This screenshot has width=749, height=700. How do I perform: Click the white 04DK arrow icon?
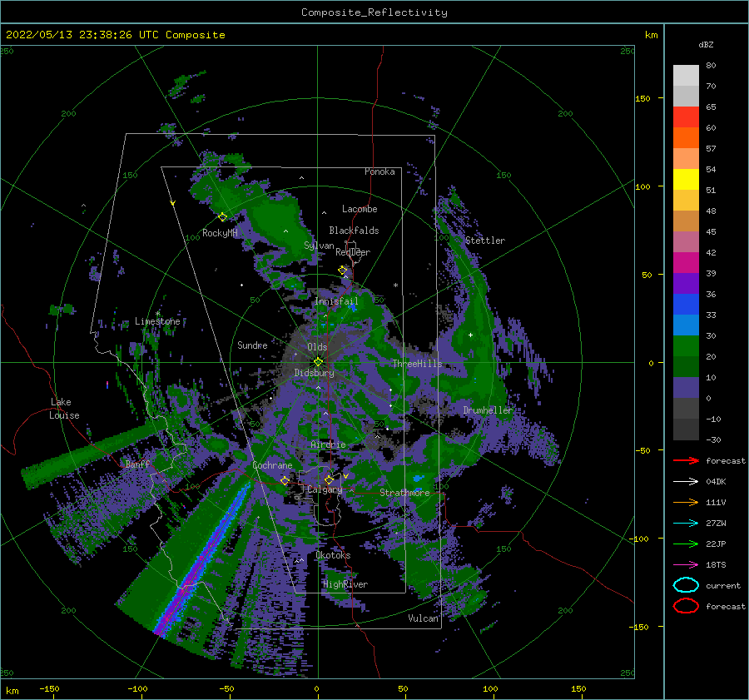686,482
